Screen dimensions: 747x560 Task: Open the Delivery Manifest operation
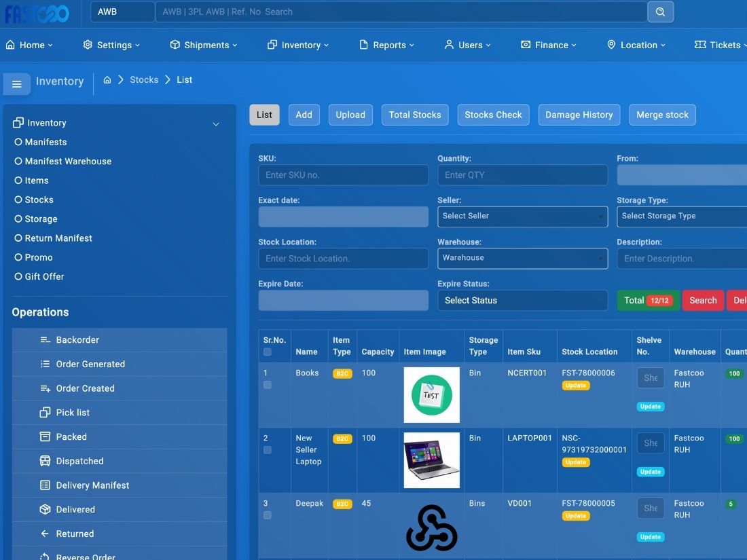click(x=92, y=485)
